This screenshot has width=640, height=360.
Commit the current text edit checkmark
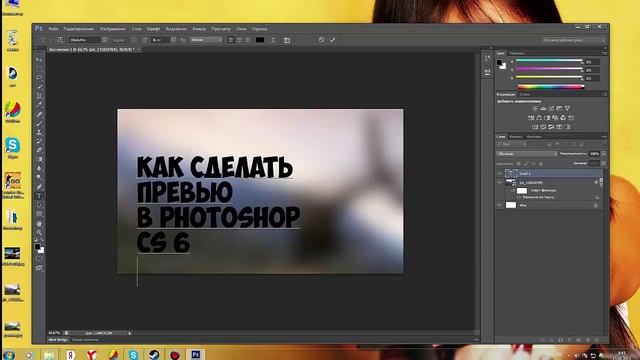pos(333,40)
